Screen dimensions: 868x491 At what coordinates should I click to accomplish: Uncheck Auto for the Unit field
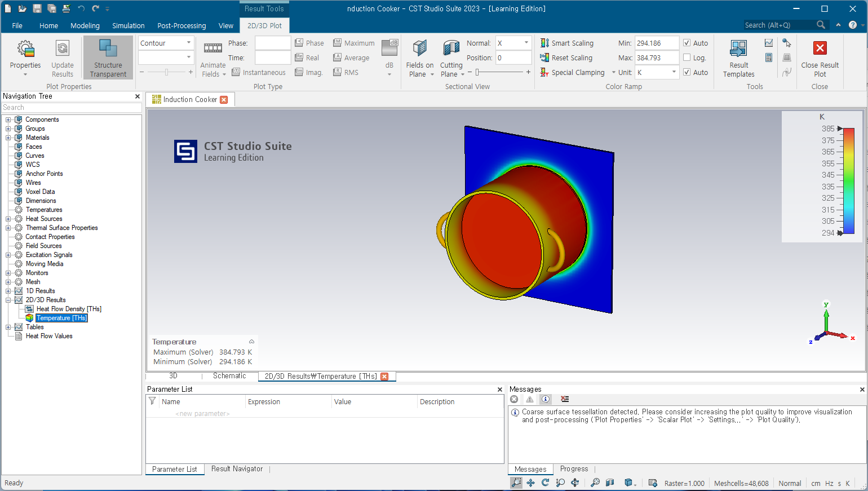pyautogui.click(x=687, y=72)
